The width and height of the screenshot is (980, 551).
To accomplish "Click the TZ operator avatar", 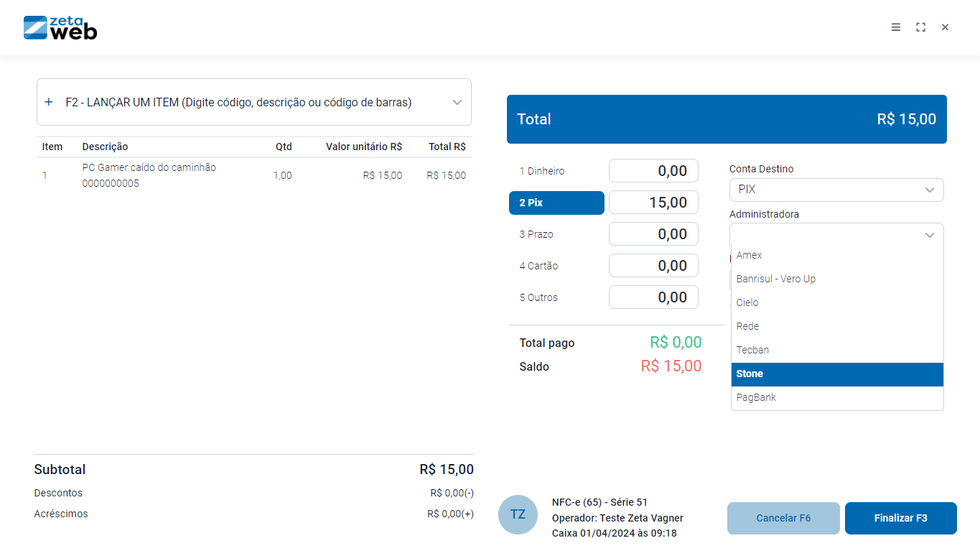I will (518, 514).
